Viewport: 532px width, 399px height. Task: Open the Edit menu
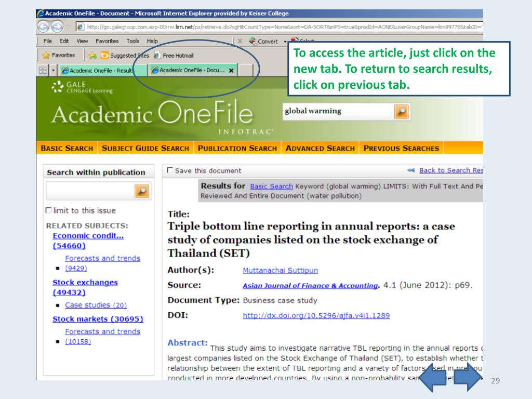pos(64,41)
